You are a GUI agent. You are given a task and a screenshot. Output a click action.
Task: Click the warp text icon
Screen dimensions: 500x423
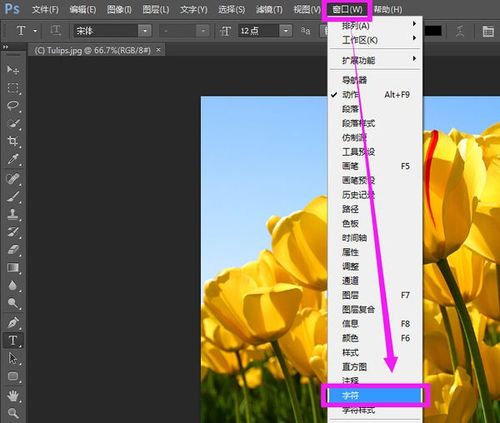pos(460,31)
